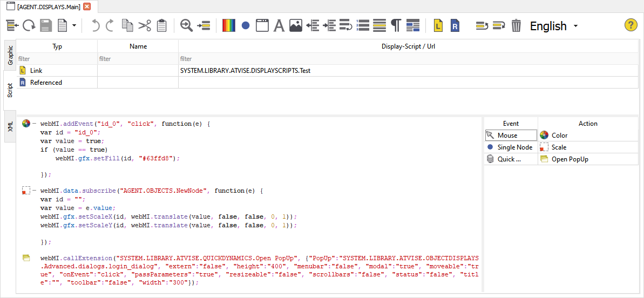The width and height of the screenshot is (644, 298).
Task: Click the document page icon in toolbar
Action: 62,26
